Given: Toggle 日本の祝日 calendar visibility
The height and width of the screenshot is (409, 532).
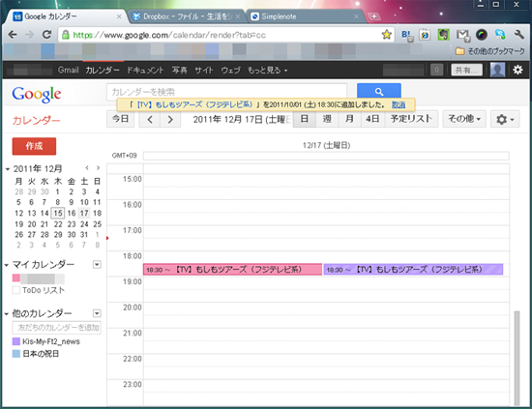Looking at the screenshot, I should click(x=15, y=354).
